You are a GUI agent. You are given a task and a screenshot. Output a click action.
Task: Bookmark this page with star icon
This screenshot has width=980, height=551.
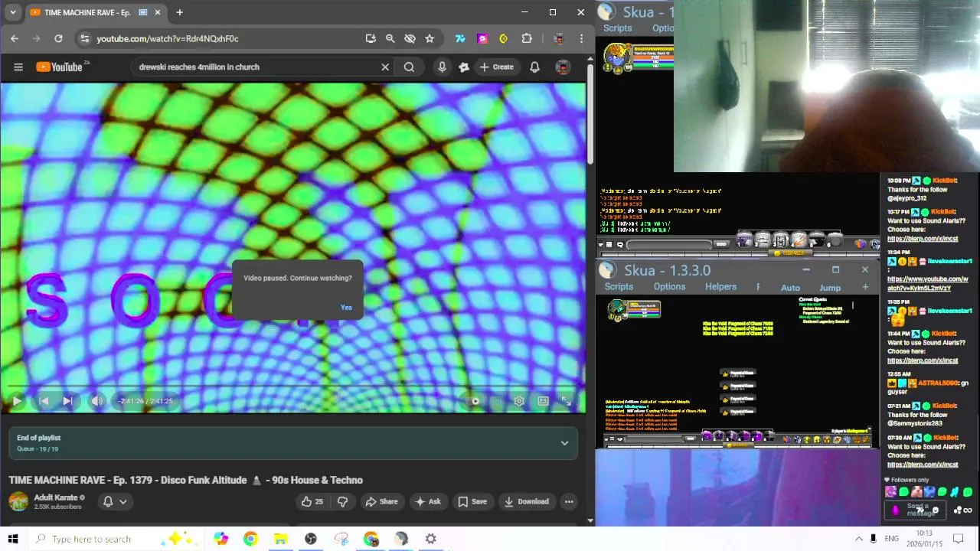click(430, 38)
